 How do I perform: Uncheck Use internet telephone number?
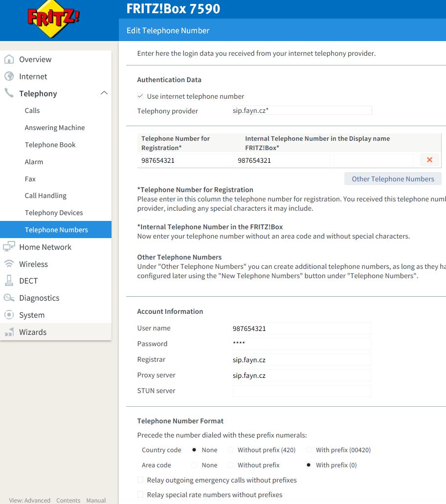pyautogui.click(x=140, y=96)
